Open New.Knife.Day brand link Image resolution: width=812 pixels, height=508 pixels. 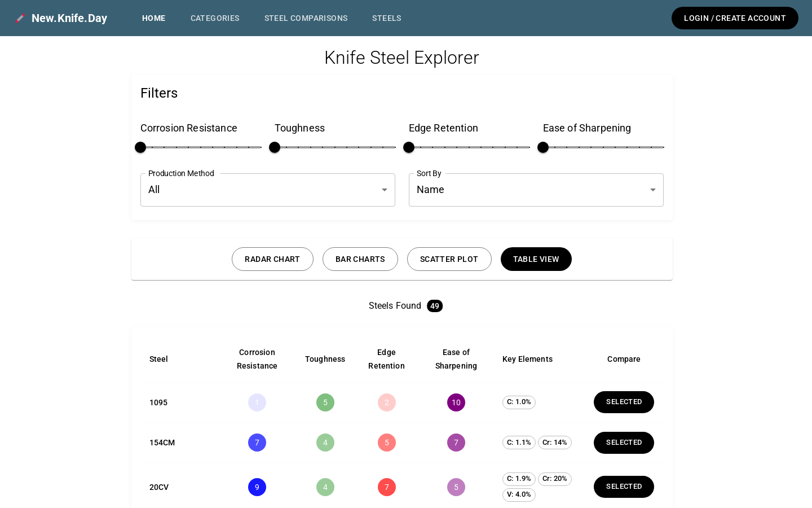[x=69, y=18]
